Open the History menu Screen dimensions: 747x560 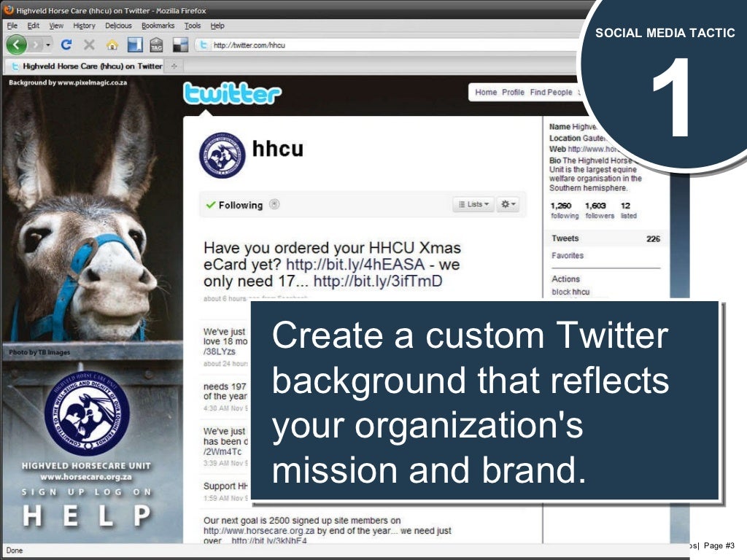[x=84, y=26]
